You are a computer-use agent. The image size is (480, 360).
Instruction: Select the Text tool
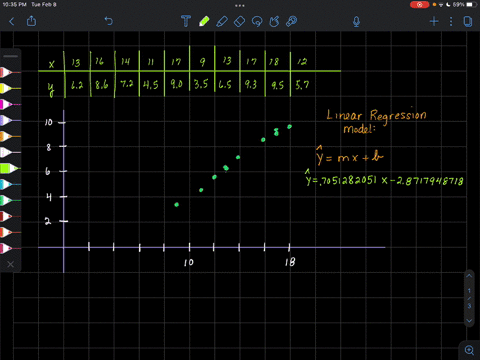[x=186, y=21]
